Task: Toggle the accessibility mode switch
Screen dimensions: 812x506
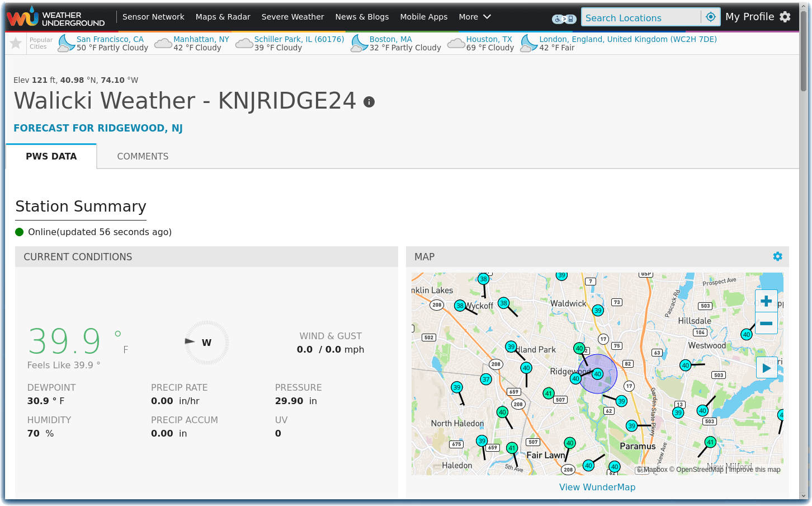Action: pyautogui.click(x=564, y=19)
